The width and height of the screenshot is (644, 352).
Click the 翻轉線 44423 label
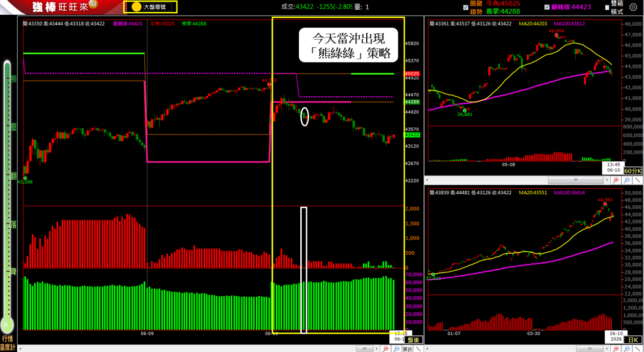[571, 7]
